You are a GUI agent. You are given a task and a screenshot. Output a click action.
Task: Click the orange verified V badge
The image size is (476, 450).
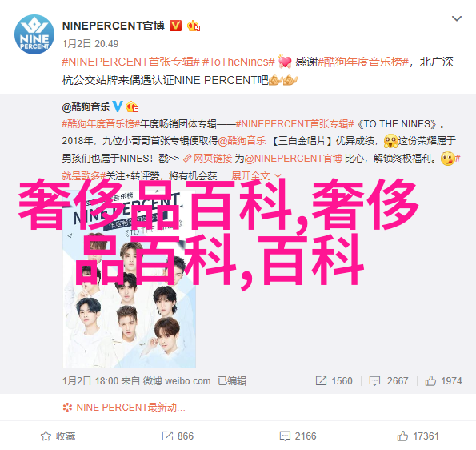(175, 26)
